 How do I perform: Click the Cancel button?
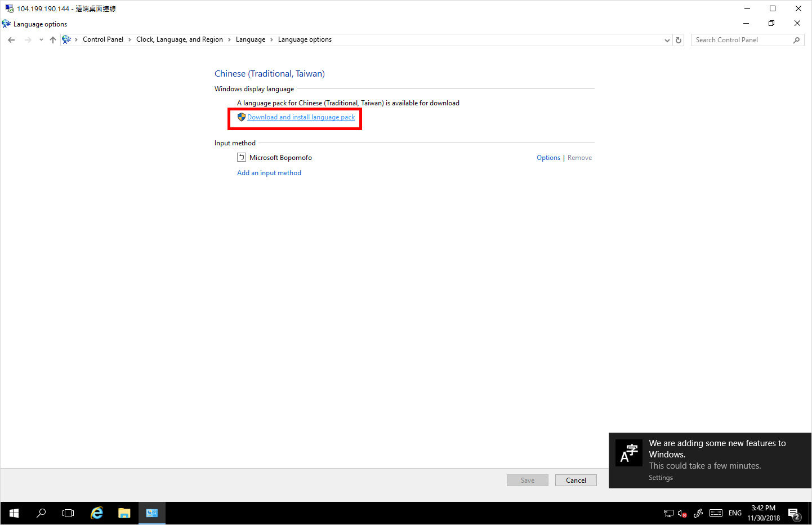(x=575, y=480)
